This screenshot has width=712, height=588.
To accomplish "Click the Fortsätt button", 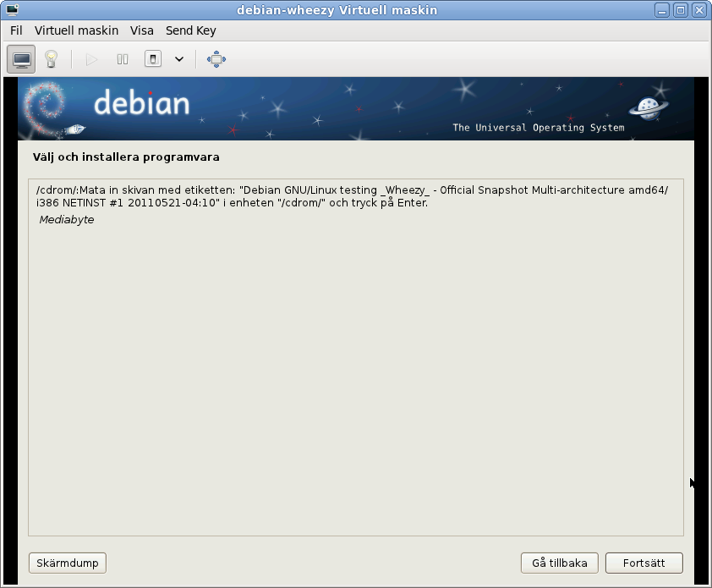I will click(644, 563).
